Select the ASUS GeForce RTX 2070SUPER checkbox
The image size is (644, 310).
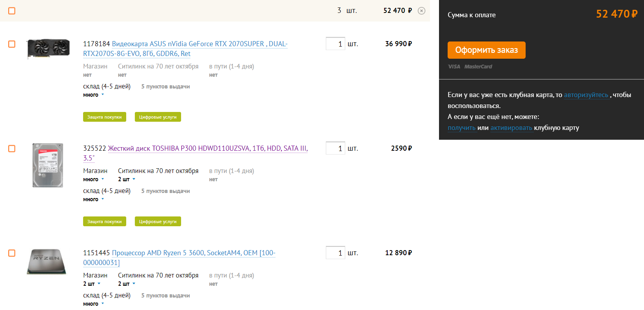12,44
